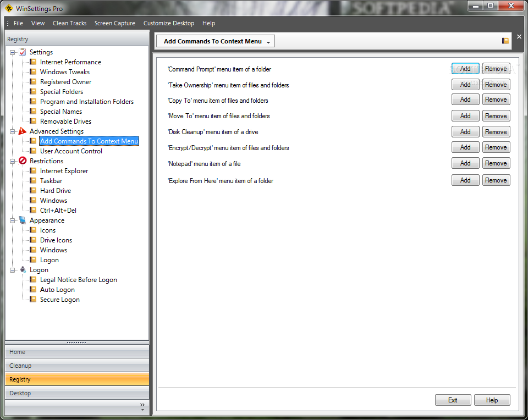Open the Customize Desktop menu
The width and height of the screenshot is (528, 420).
(169, 23)
